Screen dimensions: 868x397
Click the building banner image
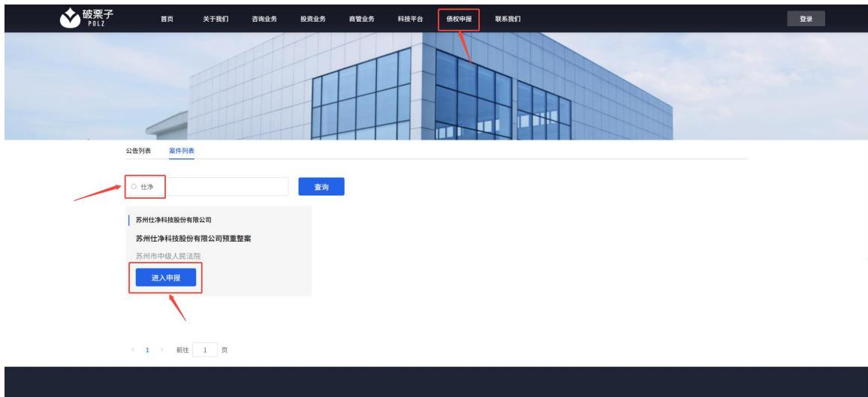tap(436, 86)
